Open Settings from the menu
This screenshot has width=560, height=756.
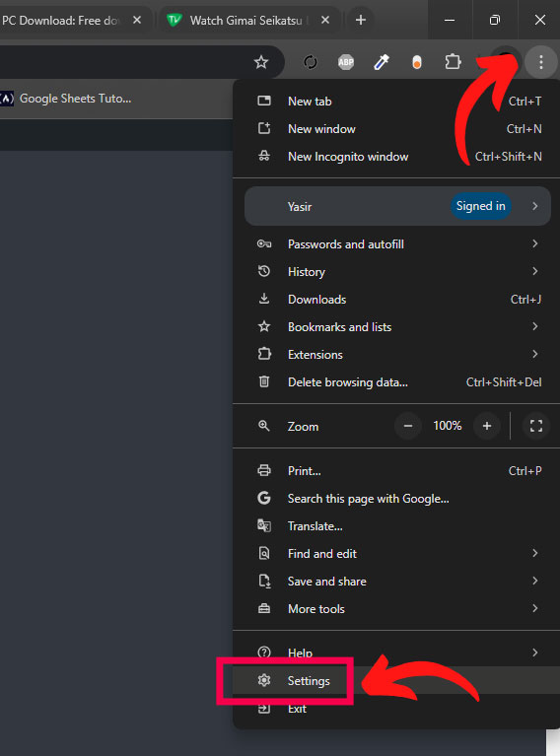(396, 680)
